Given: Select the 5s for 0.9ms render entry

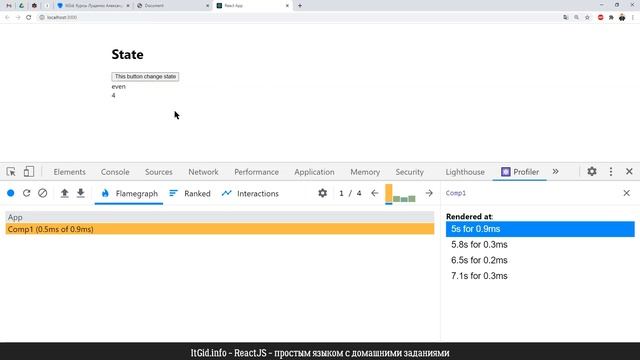Looking at the screenshot, I should point(540,229).
